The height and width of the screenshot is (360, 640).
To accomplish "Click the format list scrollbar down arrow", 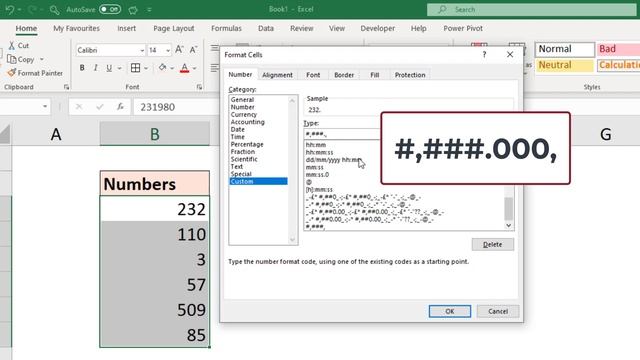I will [x=509, y=225].
